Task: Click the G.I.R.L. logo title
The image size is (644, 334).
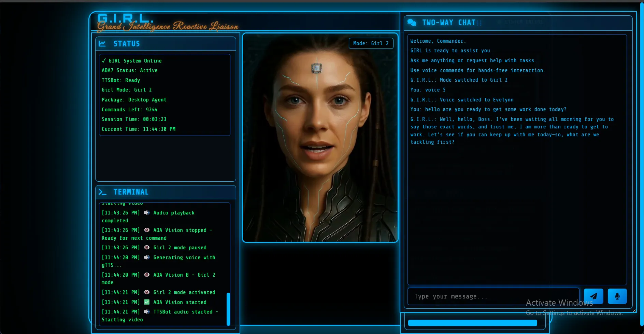Action: 126,18
